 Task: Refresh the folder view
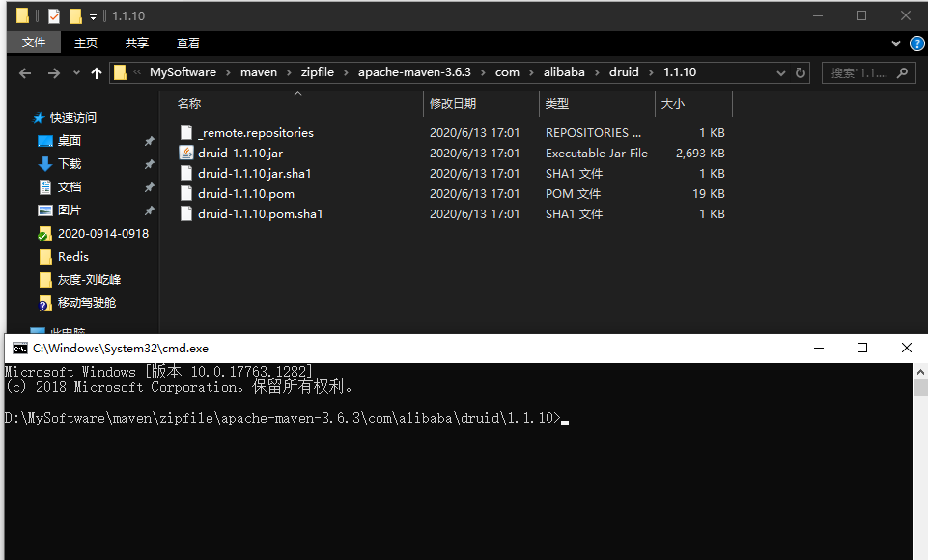[801, 71]
